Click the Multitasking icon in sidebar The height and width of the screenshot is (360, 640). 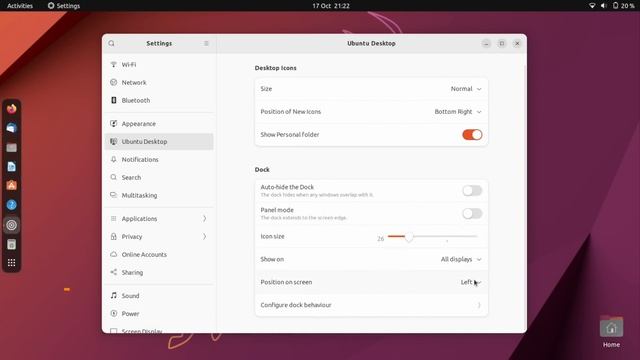113,195
